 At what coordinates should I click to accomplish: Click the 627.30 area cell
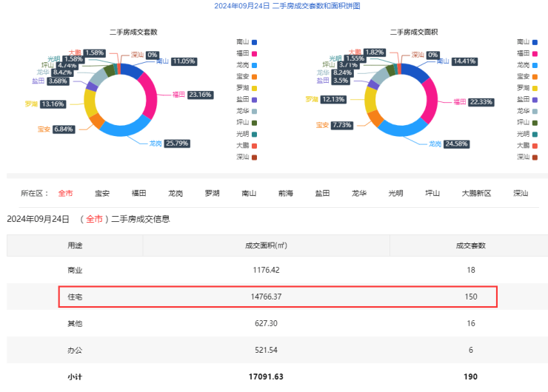266,323
